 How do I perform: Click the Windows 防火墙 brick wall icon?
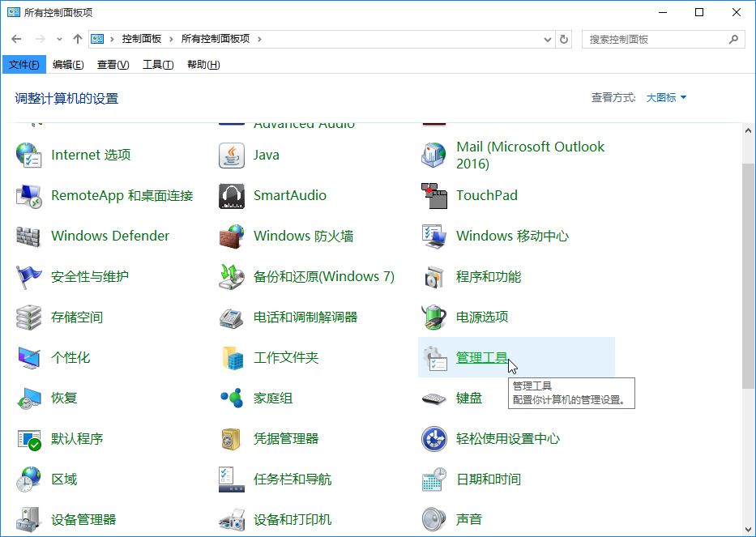point(232,237)
